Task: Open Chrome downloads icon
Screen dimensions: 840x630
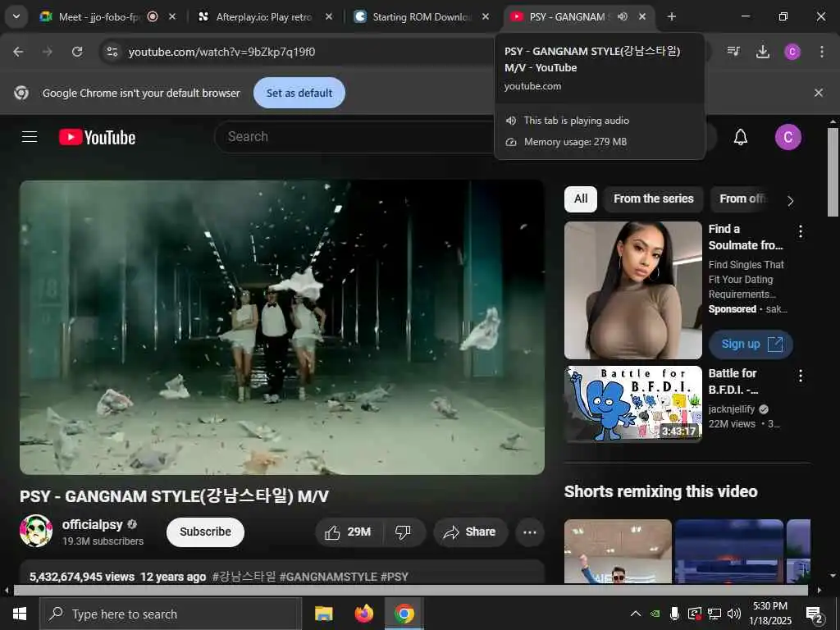Action: 763,52
